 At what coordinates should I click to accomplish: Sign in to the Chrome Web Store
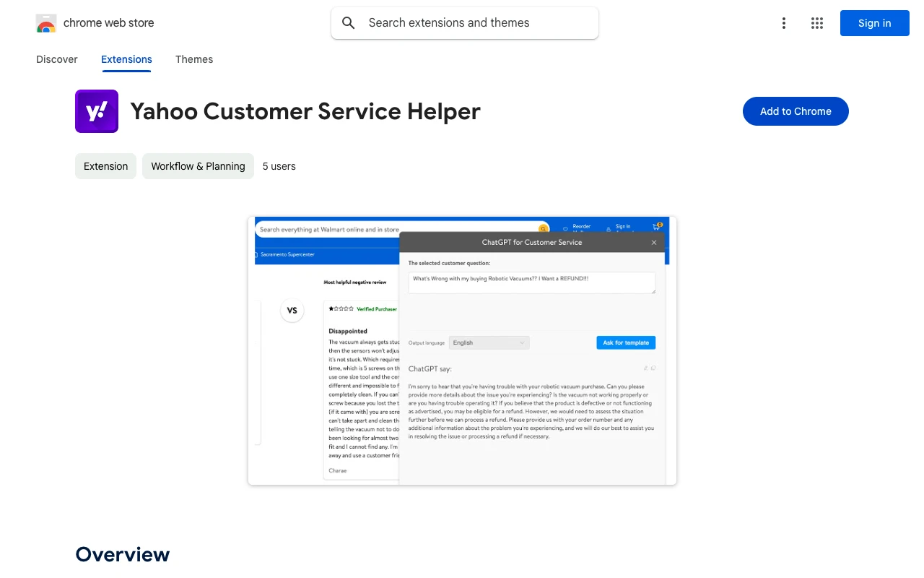[x=874, y=23]
